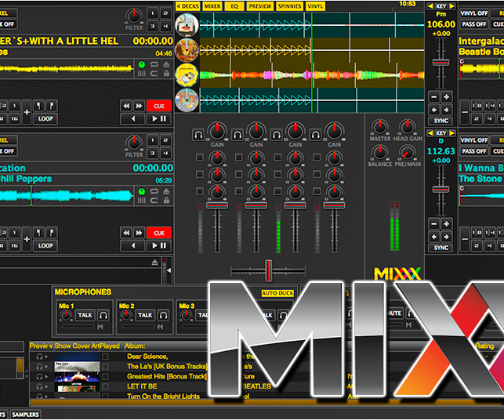Toggle AUTO DUCK for microphones

click(277, 293)
